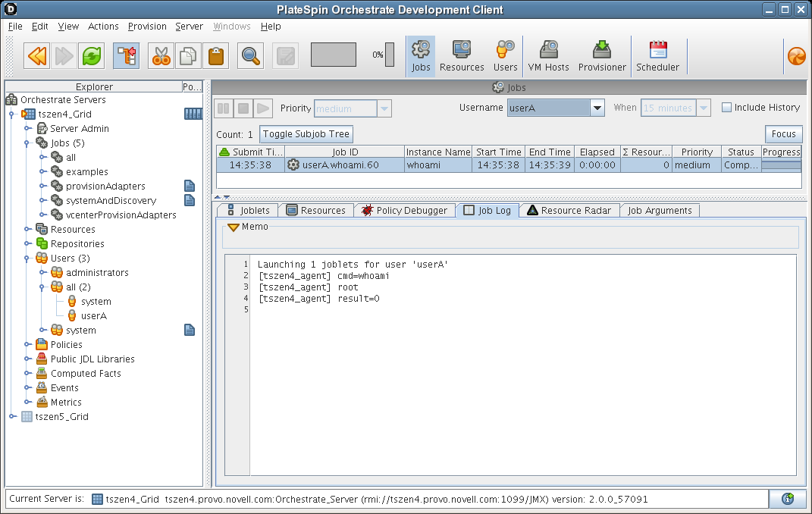The image size is (812, 514).
Task: Click the toolbar 0% load indicator bar
Action: pos(390,55)
